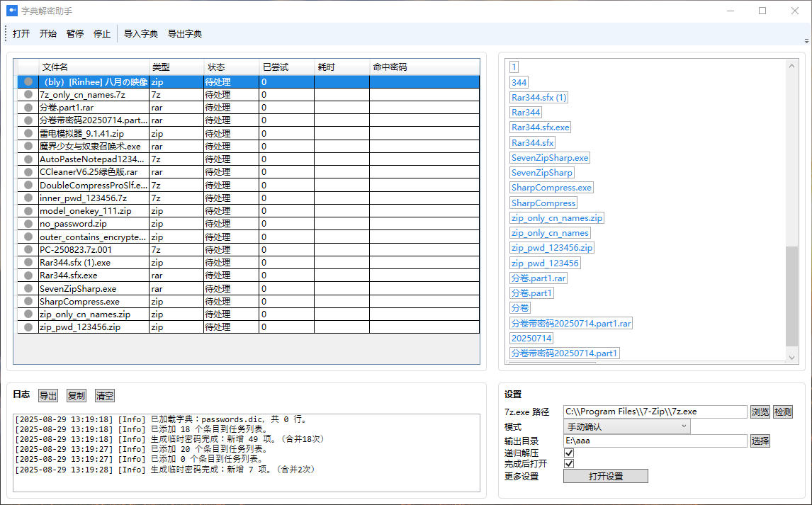Image resolution: width=812 pixels, height=505 pixels.
Task: Click password list scrollbar down arrow
Action: point(791,357)
